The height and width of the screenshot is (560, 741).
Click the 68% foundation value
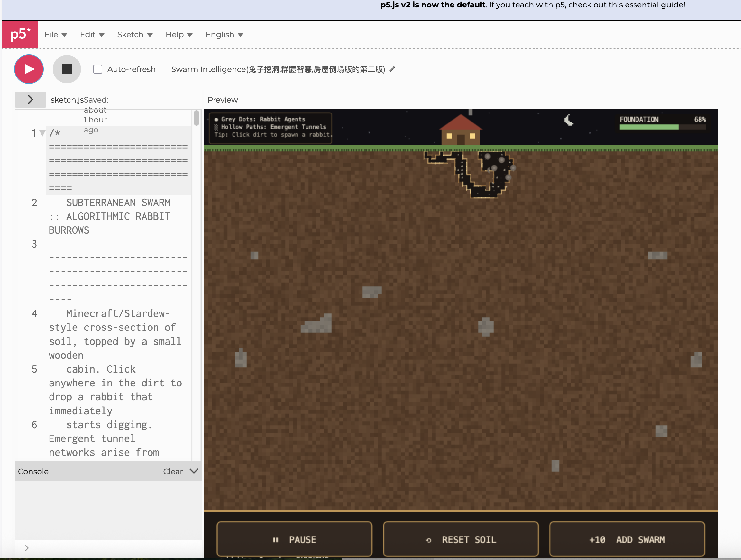[x=700, y=119]
